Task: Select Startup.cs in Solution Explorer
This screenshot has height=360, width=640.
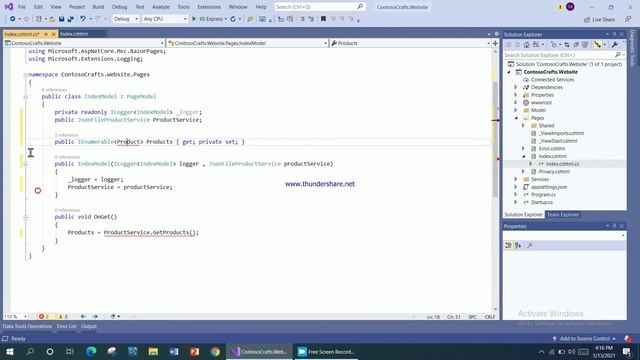Action: click(542, 202)
